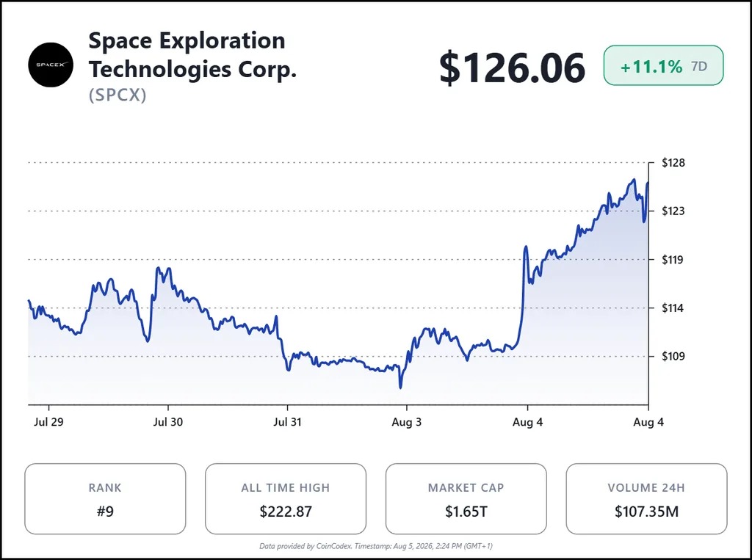Click the $109 price axis label

pyautogui.click(x=673, y=356)
